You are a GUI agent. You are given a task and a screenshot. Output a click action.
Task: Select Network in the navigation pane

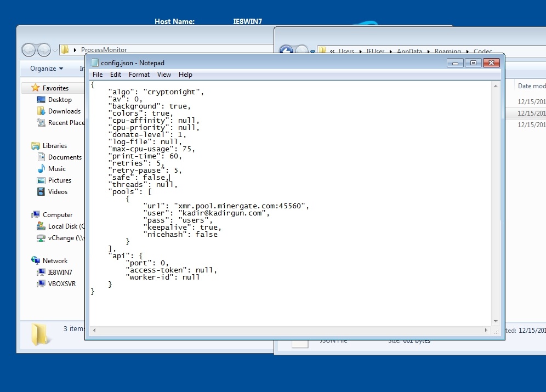tap(55, 260)
